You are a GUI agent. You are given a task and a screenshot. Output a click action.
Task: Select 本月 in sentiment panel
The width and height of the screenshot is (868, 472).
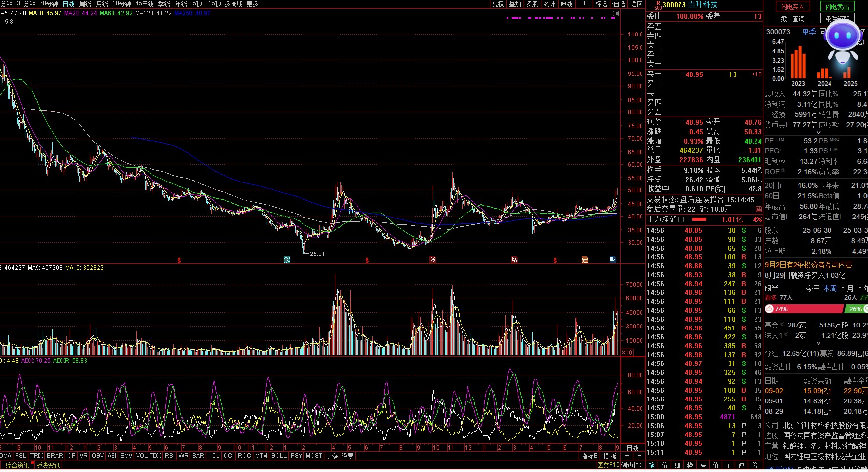pyautogui.click(x=846, y=289)
